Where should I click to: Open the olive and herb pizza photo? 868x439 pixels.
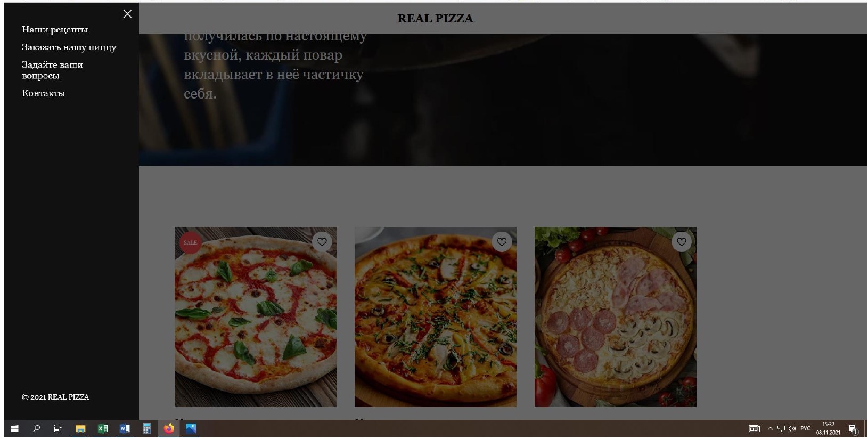click(436, 317)
